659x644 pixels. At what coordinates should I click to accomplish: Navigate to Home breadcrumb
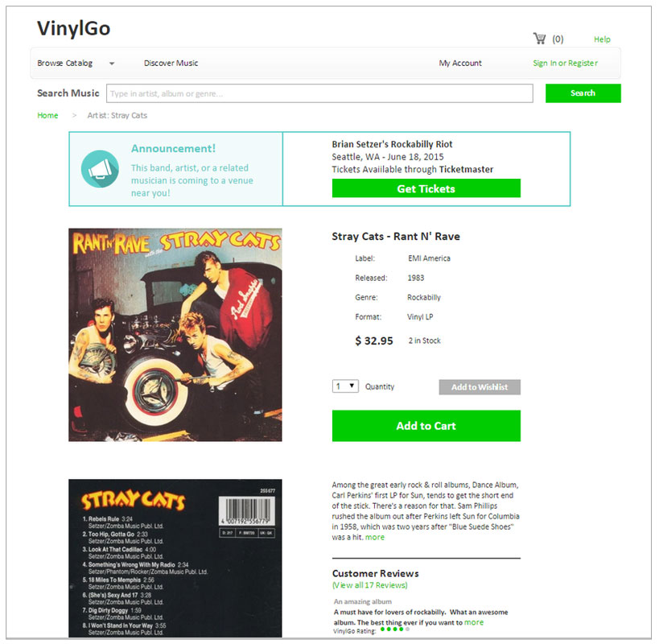click(x=47, y=115)
